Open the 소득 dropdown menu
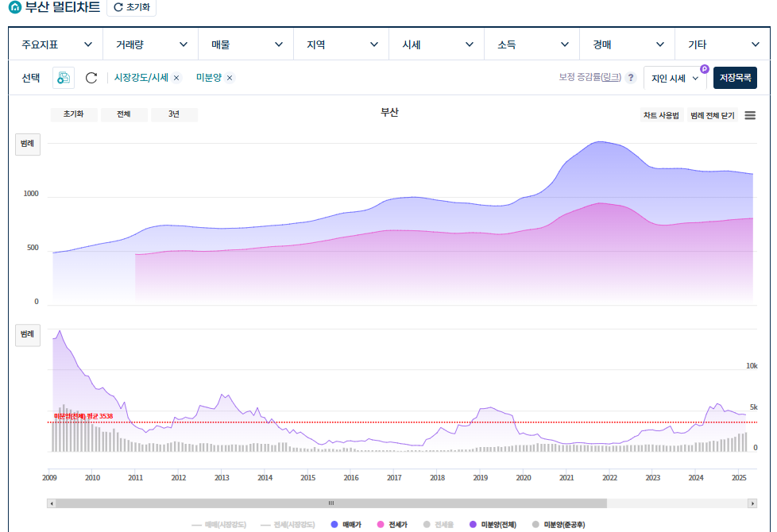This screenshot has height=532, width=777. tap(532, 44)
